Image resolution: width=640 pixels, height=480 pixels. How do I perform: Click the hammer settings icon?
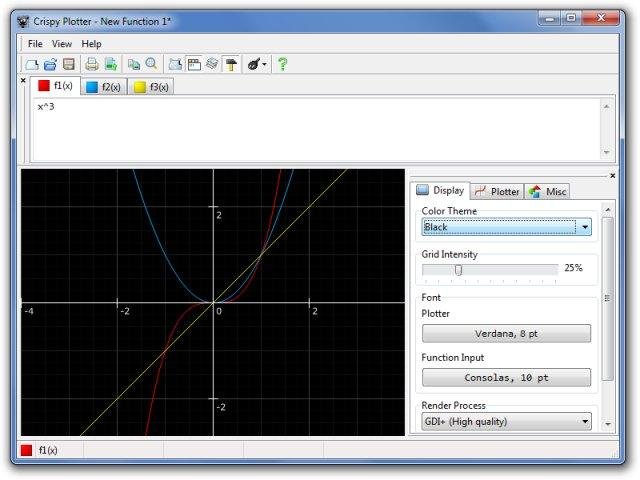pos(232,65)
